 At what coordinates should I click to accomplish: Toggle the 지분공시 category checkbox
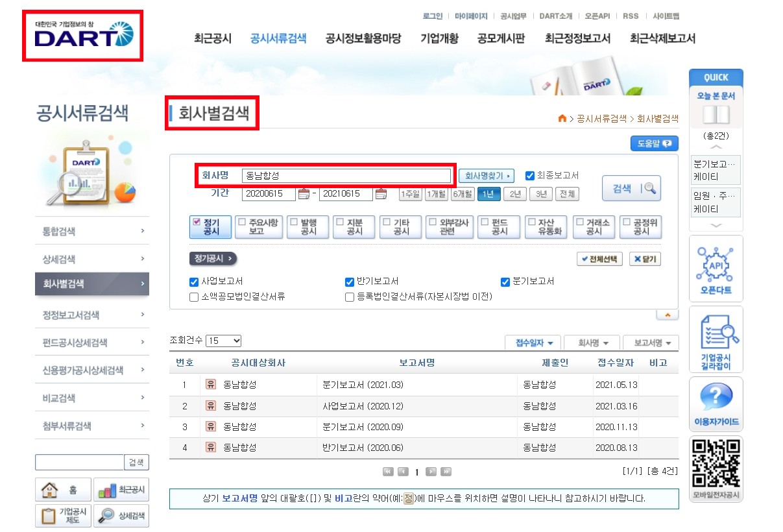pyautogui.click(x=340, y=221)
